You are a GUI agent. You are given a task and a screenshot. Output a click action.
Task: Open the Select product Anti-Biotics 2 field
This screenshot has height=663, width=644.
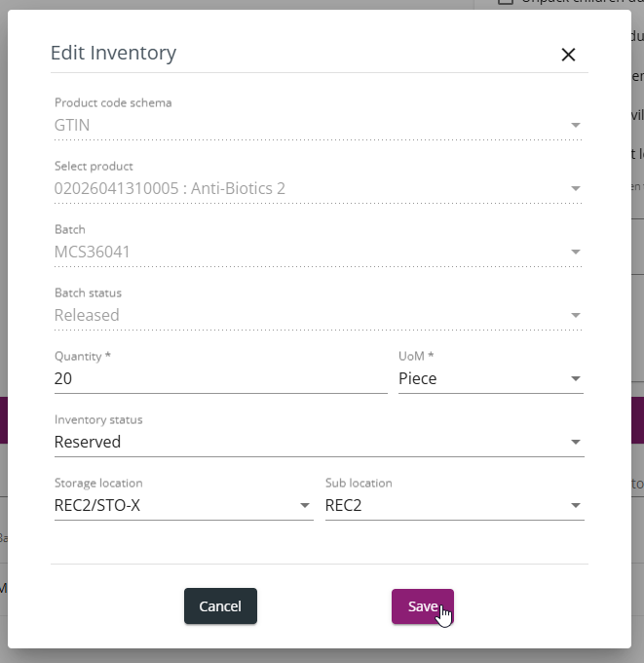319,188
